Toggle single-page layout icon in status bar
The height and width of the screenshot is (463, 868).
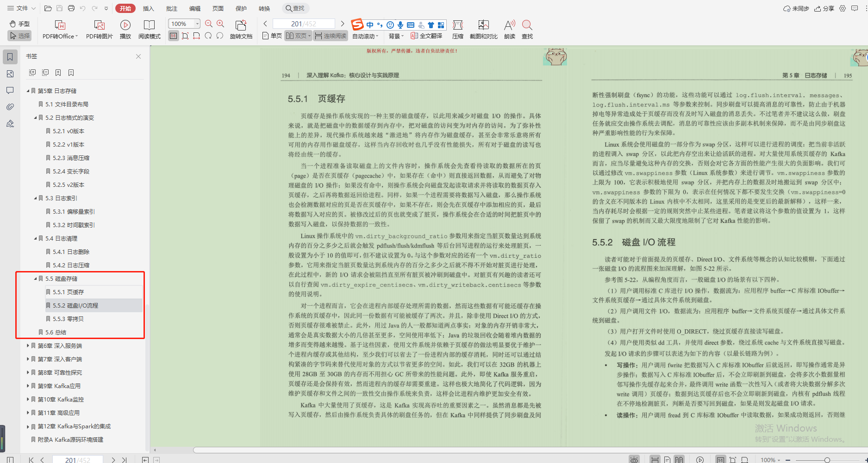pos(667,460)
